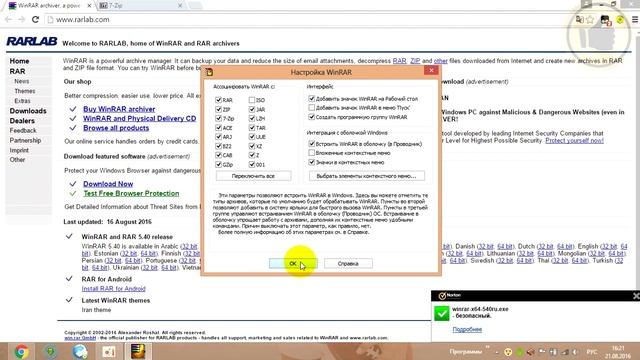Viewport: 640px width, 360px height.
Task: Click WinRAR setup dialog title icon
Action: click(x=209, y=72)
